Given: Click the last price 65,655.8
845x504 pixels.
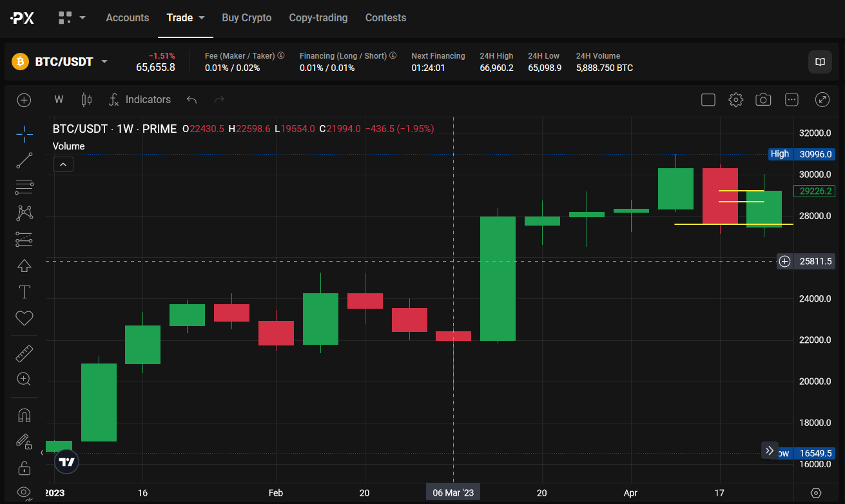Looking at the screenshot, I should click(x=155, y=67).
